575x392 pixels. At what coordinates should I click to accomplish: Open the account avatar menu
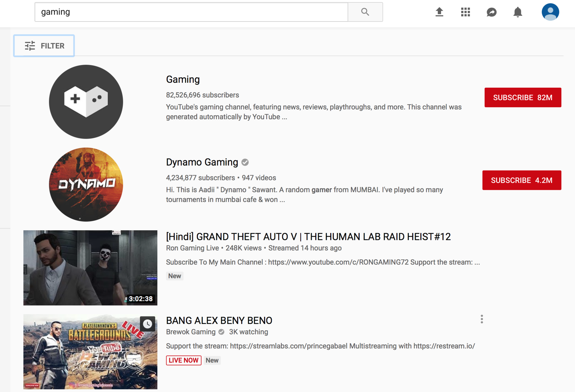(x=550, y=12)
